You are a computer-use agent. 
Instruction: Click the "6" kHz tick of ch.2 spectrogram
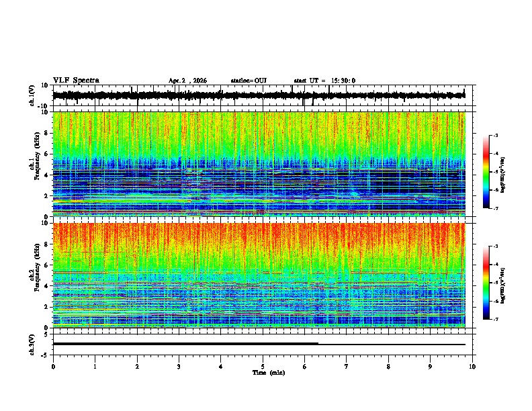pyautogui.click(x=46, y=265)
